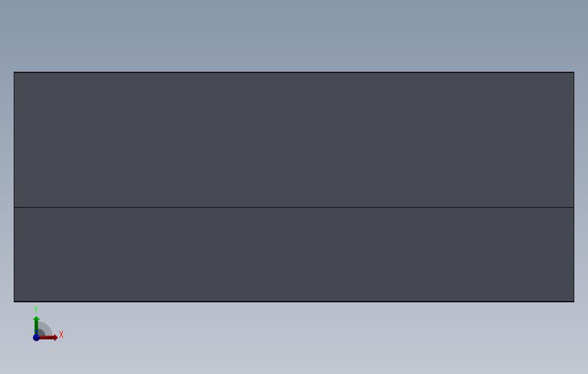Pick the top-right corner vertex of the model
588x374 pixels.
tap(574, 72)
